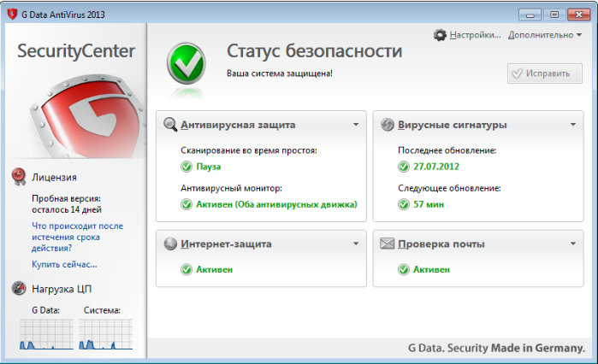Click the 57 мин next update value
598x364 pixels.
click(x=429, y=204)
